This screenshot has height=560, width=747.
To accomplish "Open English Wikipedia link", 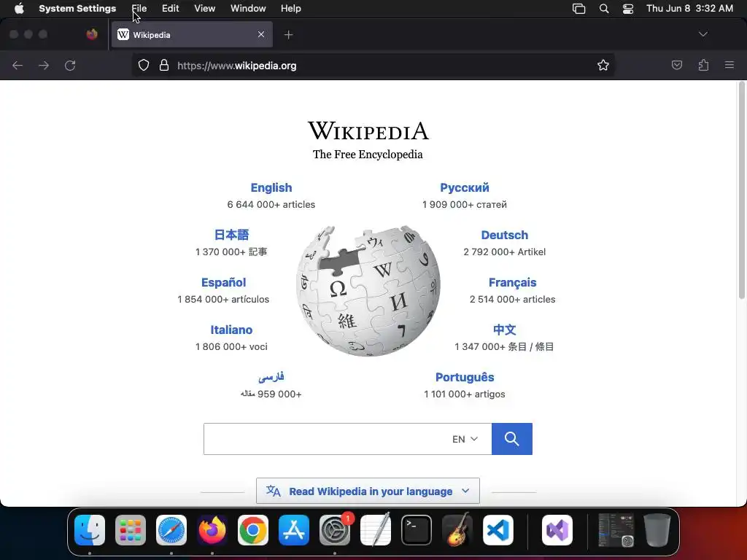I will [271, 187].
